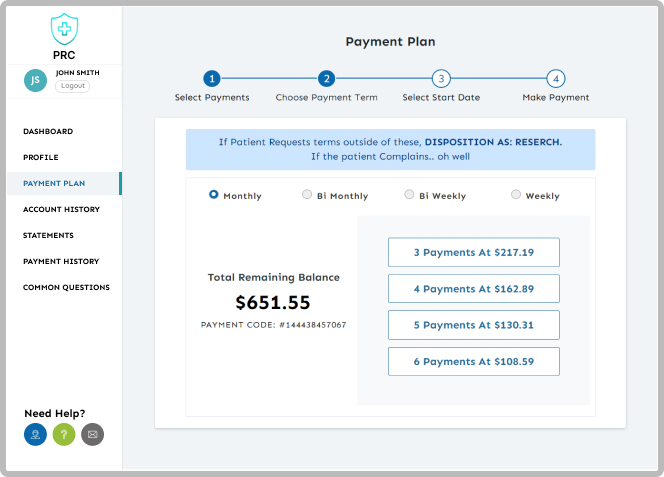Click the gray email envelope icon

[x=92, y=434]
